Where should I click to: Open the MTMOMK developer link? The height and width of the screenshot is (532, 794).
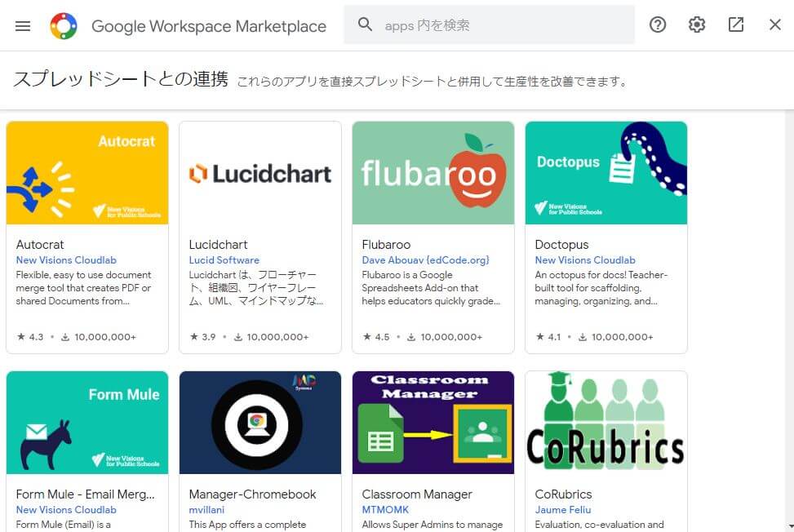pos(385,510)
